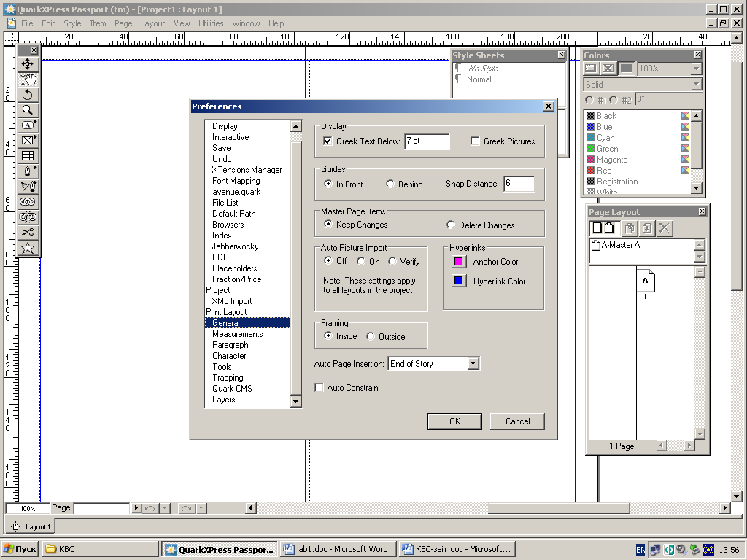Click blank facing page icon in Page Layout
Image resolution: width=747 pixels, height=560 pixels.
pos(609,227)
